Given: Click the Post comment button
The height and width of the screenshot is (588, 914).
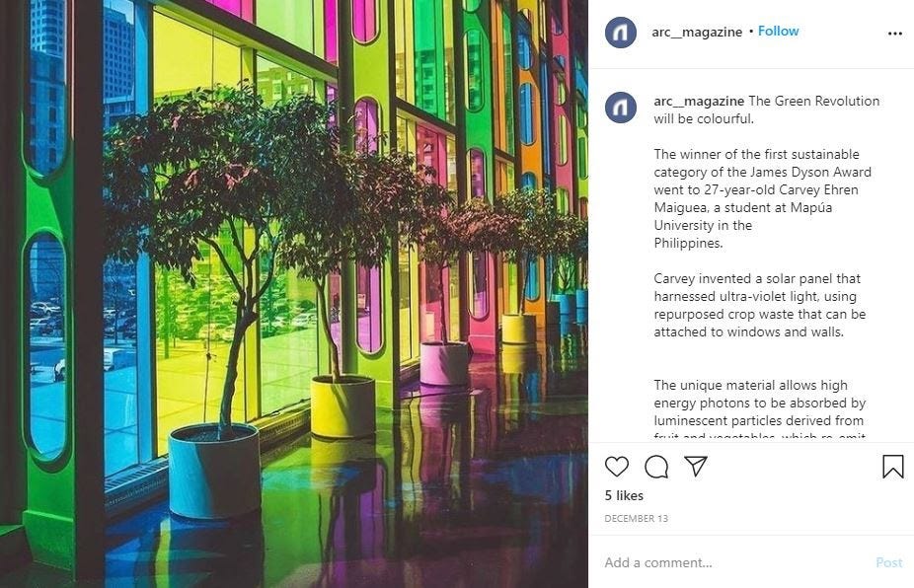Looking at the screenshot, I should coord(889,562).
